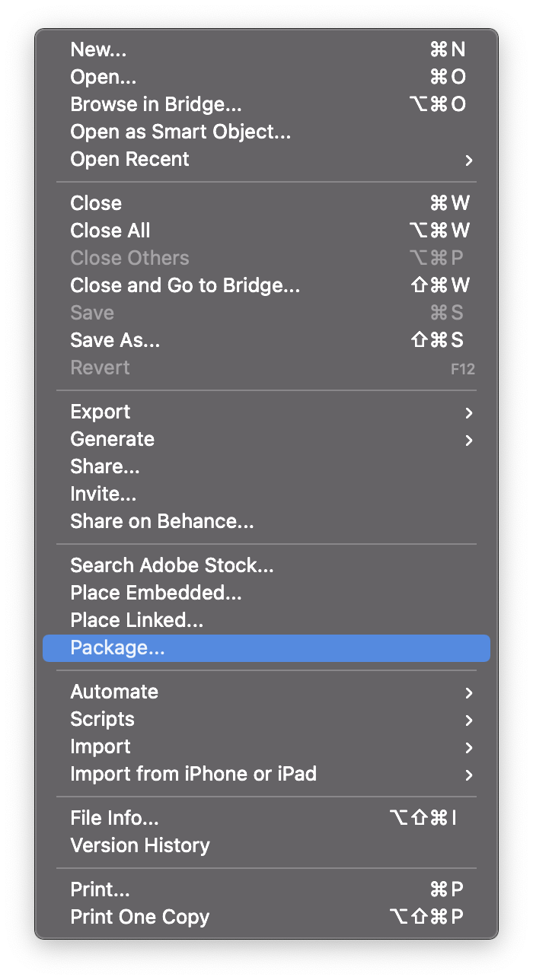Choose New... from the File menu
Image resolution: width=533 pixels, height=980 pixels.
pos(99,49)
